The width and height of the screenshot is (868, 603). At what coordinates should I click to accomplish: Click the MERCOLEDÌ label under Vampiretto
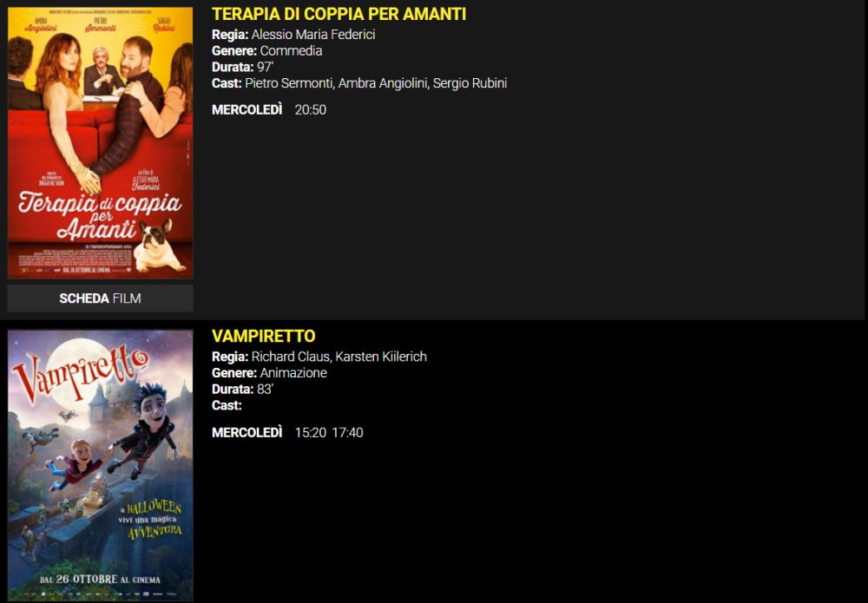(247, 433)
